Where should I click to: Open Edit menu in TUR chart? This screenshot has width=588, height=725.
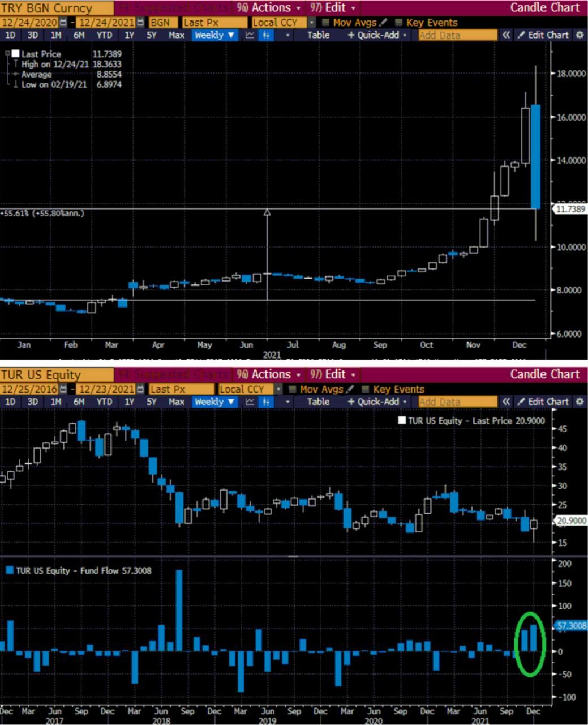point(334,374)
